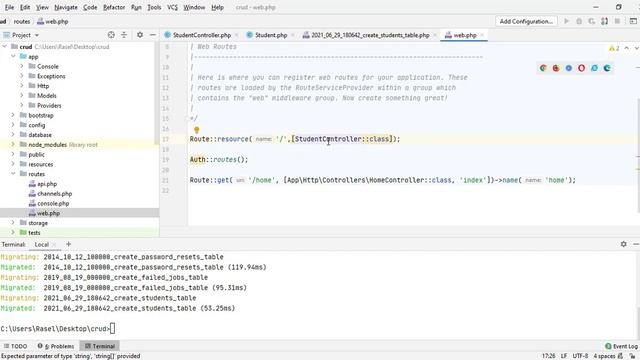Viewport: 640px width, 360px height.
Task: Open the Event Log
Action: click(621, 346)
